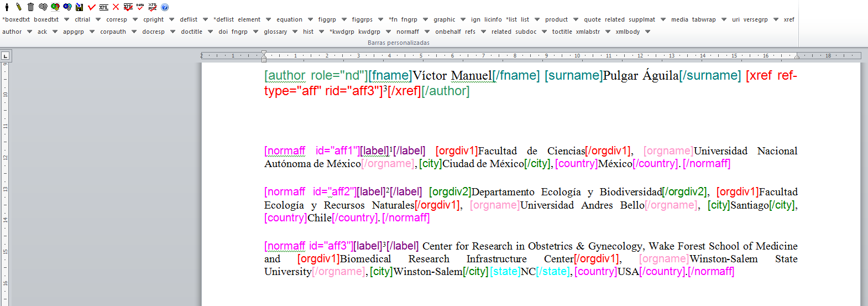Click the red checkmark icon
Screen dimensions: 868x306
tap(92, 7)
